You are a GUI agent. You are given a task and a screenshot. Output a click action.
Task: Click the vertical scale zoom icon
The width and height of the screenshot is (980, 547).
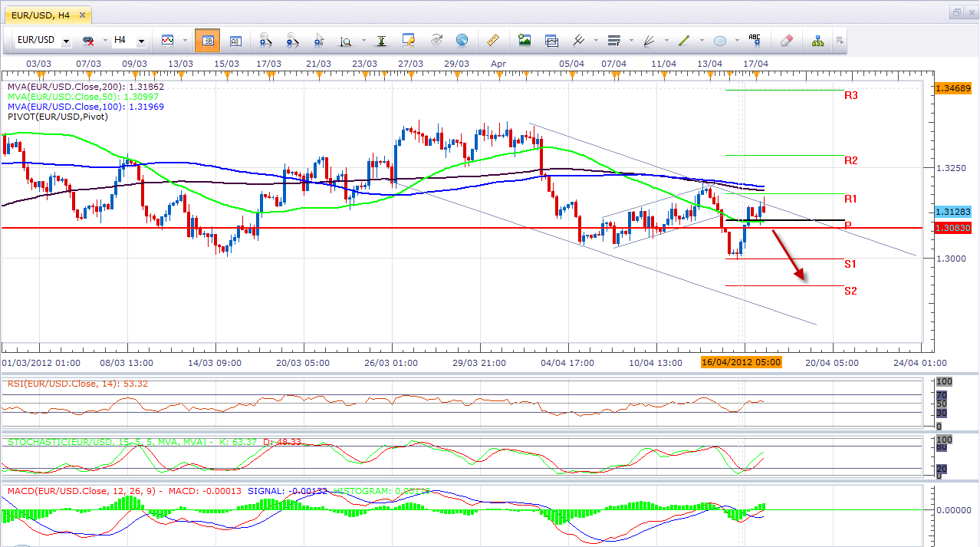(346, 40)
